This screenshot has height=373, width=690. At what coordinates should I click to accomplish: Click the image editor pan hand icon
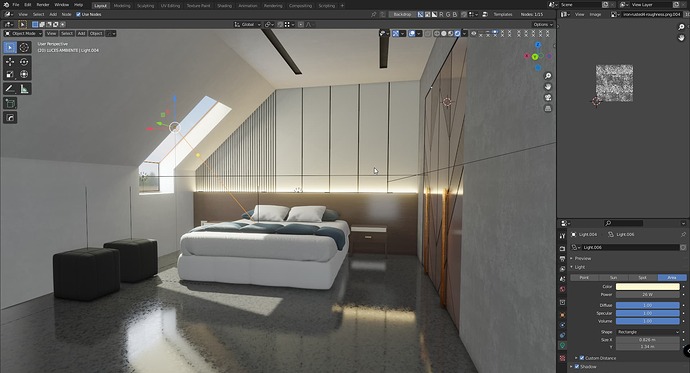681,38
